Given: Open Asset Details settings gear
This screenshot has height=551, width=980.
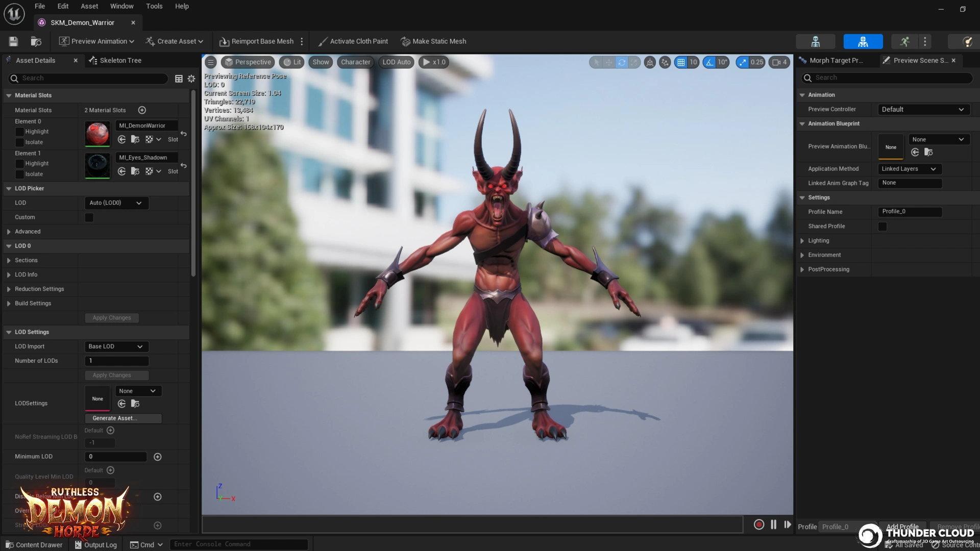Looking at the screenshot, I should coord(191,79).
